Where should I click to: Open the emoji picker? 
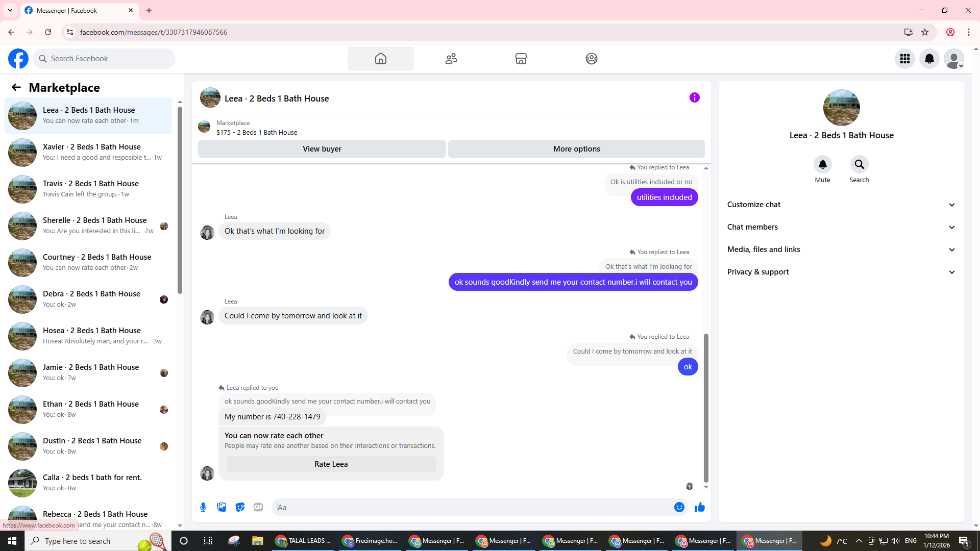[679, 507]
